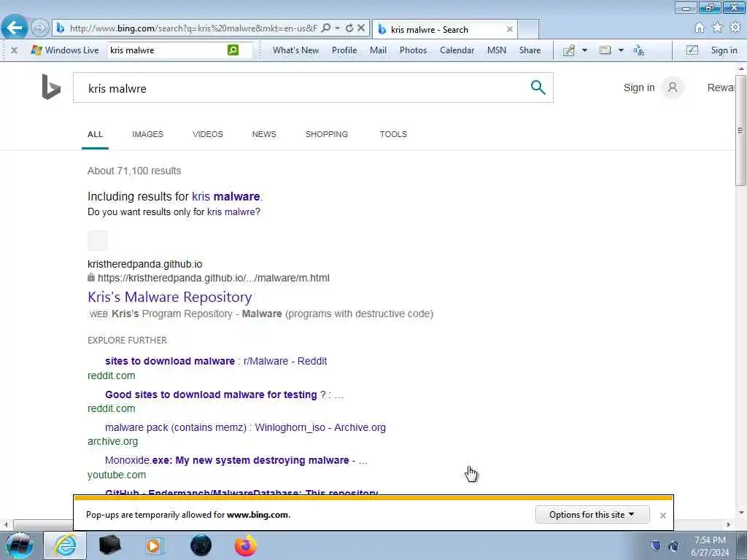
Task: Switch to the NEWS tab
Action: pyautogui.click(x=264, y=134)
